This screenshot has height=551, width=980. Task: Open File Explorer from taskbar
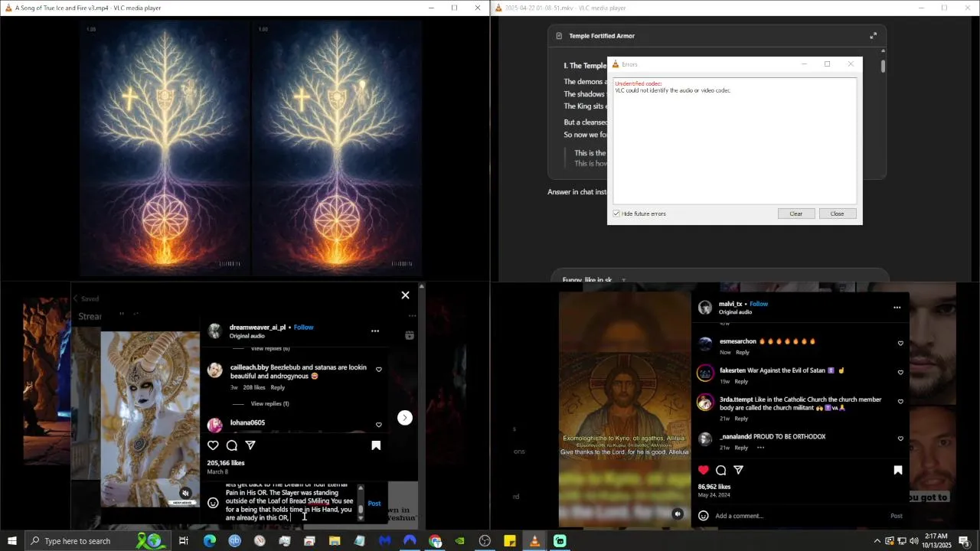tap(335, 541)
